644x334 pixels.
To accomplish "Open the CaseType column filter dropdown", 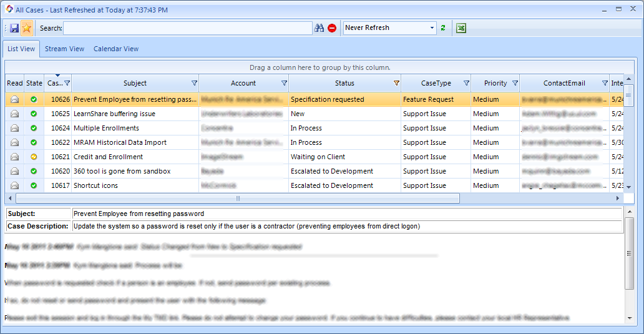I will pyautogui.click(x=466, y=83).
